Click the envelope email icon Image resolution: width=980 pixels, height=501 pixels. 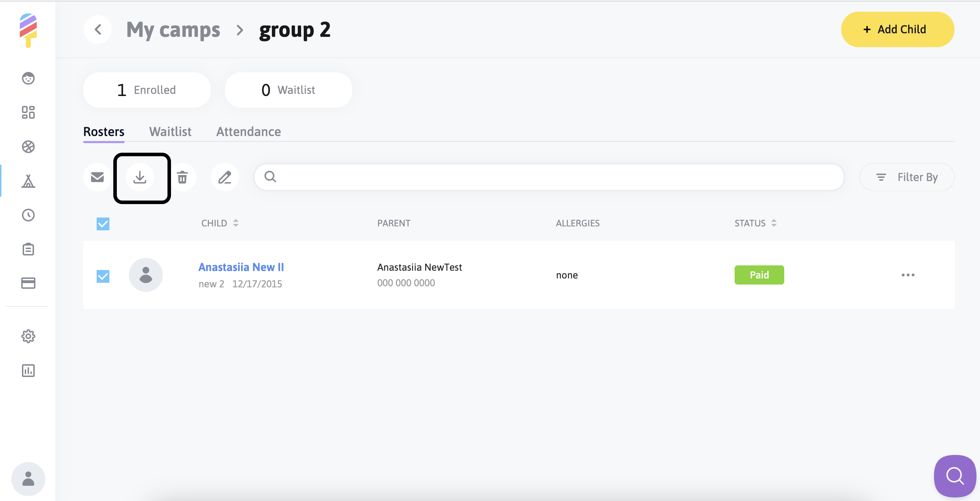(x=97, y=177)
